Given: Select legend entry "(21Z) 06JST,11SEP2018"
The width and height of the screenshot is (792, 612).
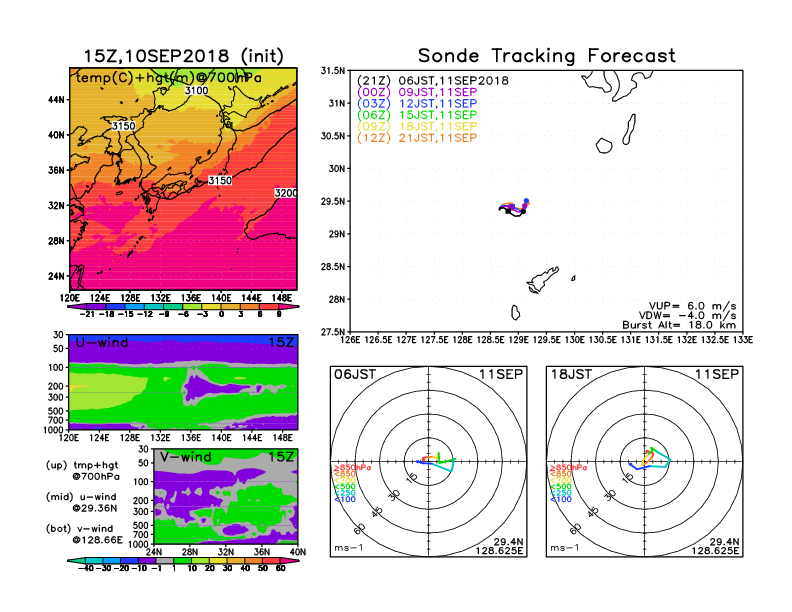Looking at the screenshot, I should [x=432, y=81].
